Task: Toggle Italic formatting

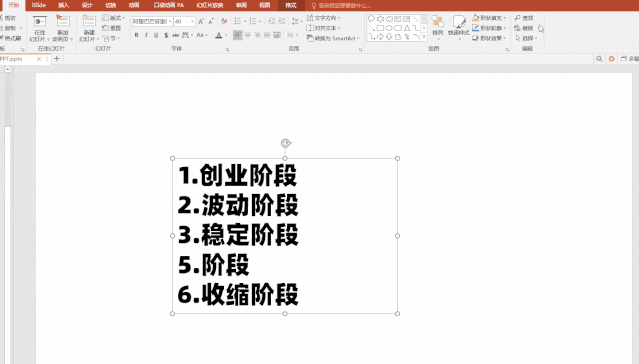Action: point(146,35)
